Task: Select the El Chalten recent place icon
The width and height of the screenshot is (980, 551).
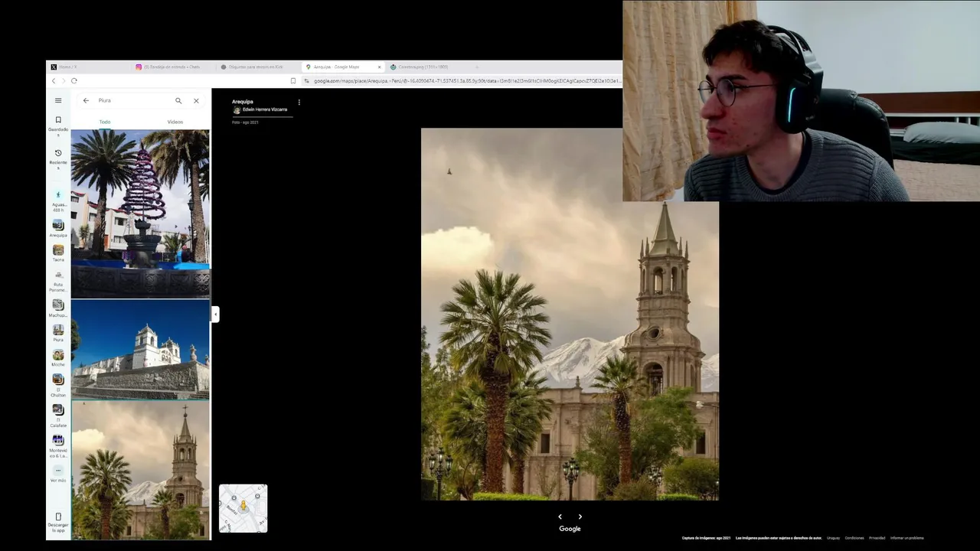Action: coord(58,379)
